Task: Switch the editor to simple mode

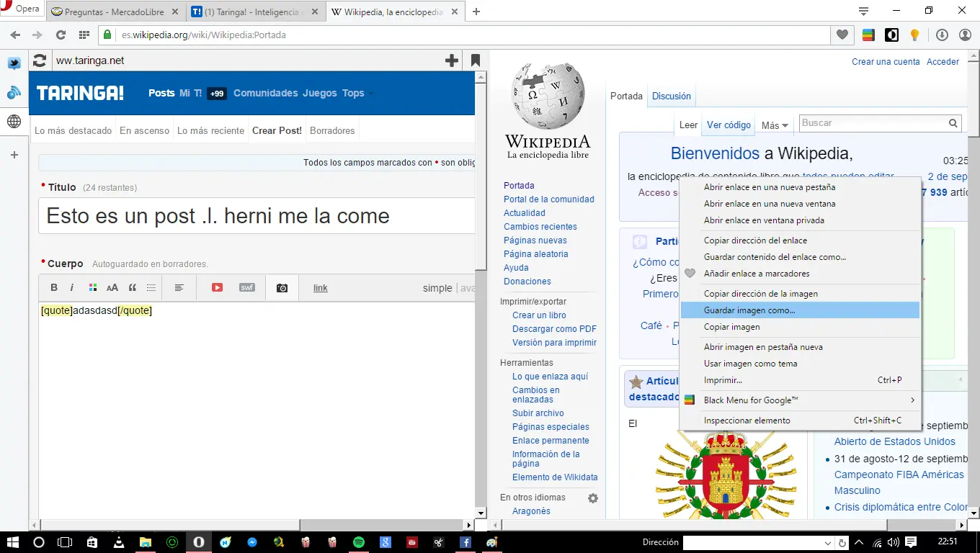Action: (x=437, y=288)
